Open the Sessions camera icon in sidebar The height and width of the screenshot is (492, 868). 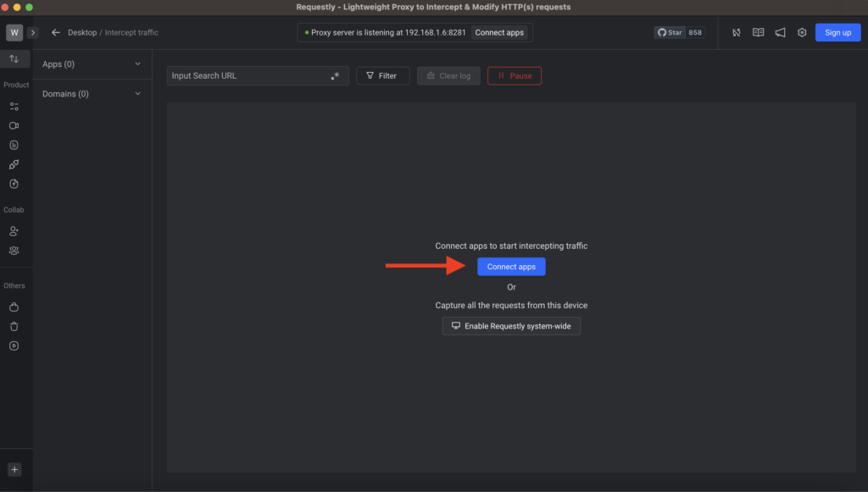point(15,124)
